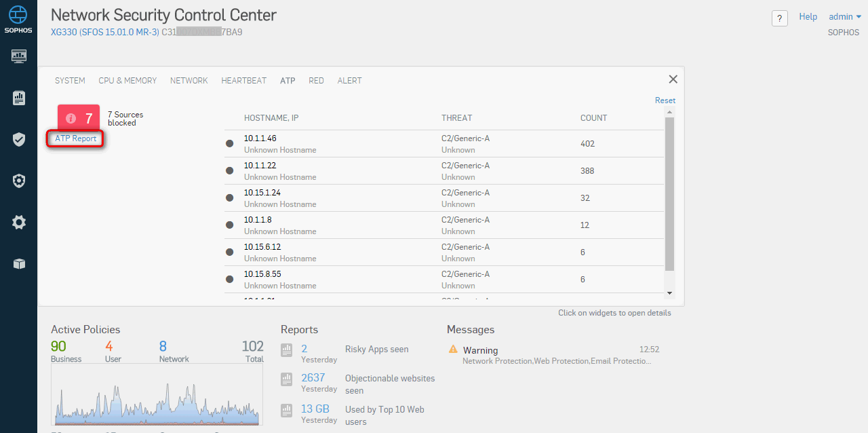Open the Reports chart icon in sidebar
Viewport: 868px width, 433px height.
click(19, 98)
